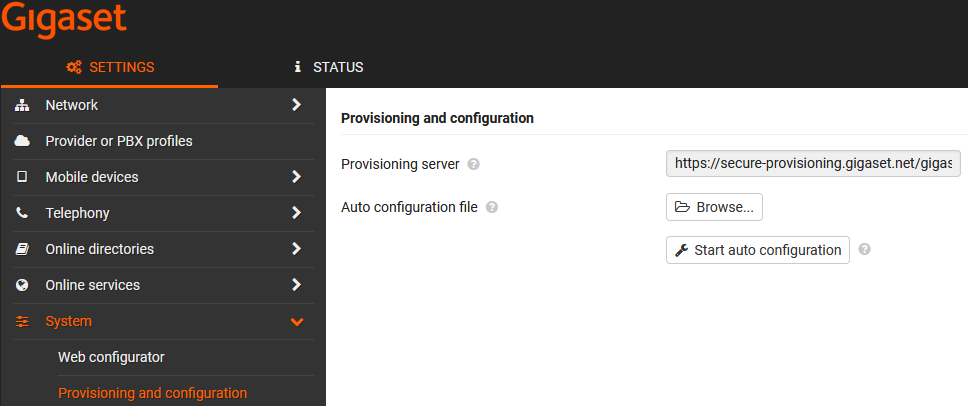Image resolution: width=968 pixels, height=406 pixels.
Task: Click the Online services globe icon
Action: point(22,285)
